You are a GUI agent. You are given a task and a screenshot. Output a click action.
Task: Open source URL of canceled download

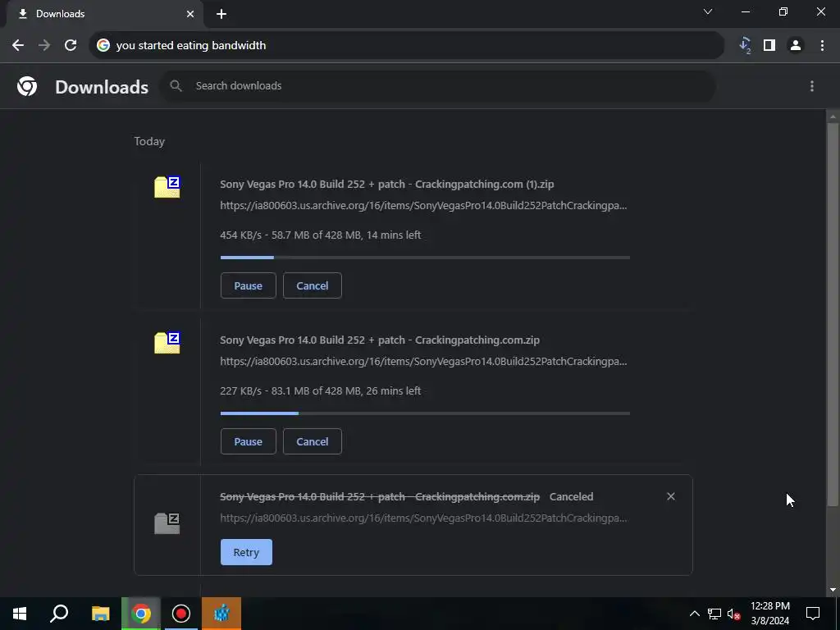pos(423,518)
